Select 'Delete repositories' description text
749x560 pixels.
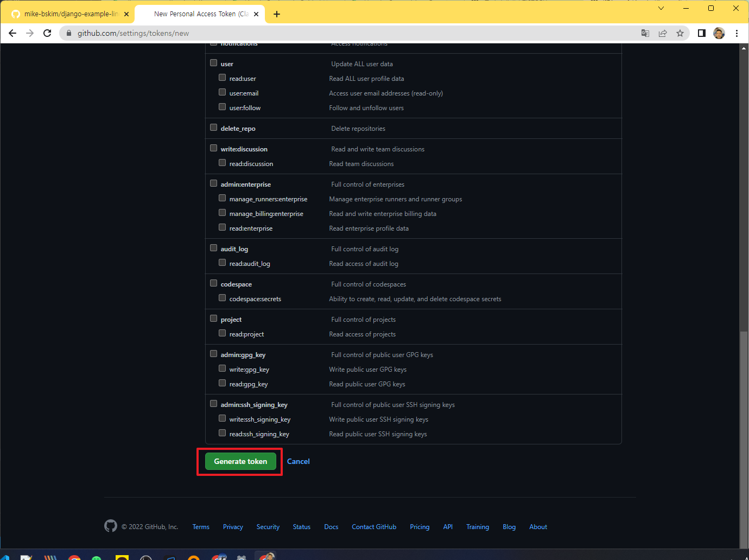click(358, 129)
